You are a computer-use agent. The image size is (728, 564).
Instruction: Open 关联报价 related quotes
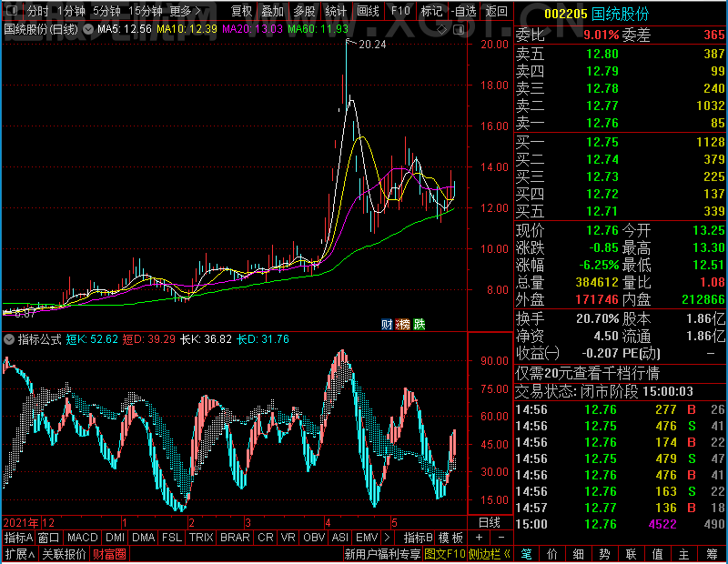[64, 554]
